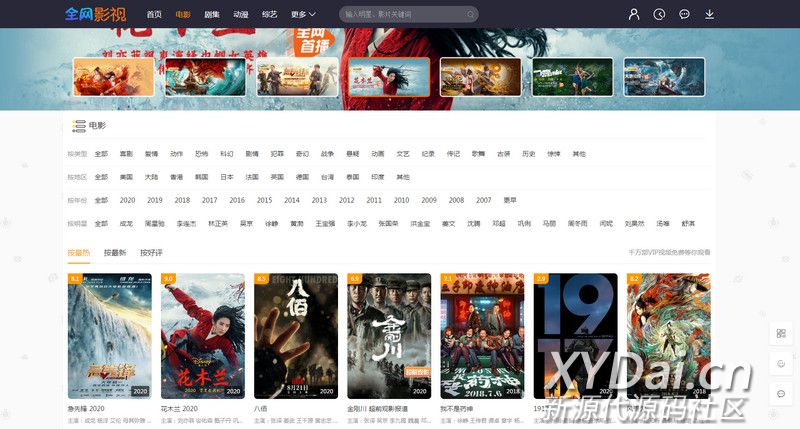Open watch history clock icon
This screenshot has height=429, width=800.
pos(659,14)
